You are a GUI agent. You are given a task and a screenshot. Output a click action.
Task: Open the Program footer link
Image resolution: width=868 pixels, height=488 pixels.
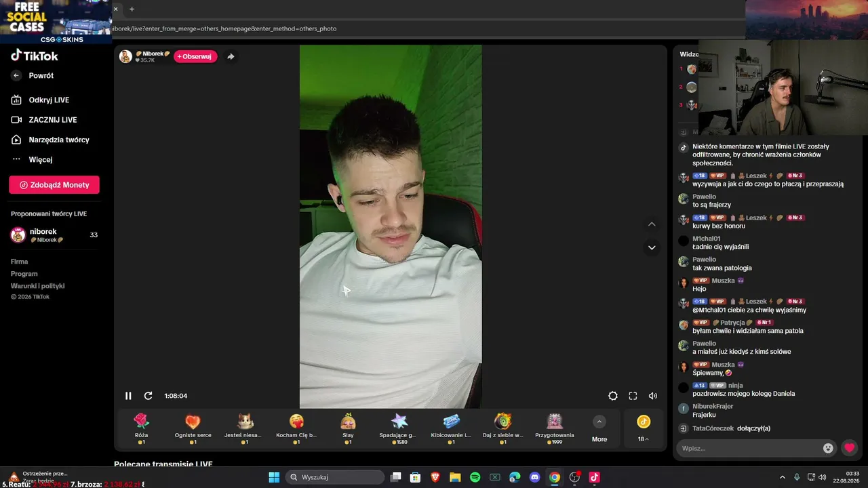pos(24,274)
